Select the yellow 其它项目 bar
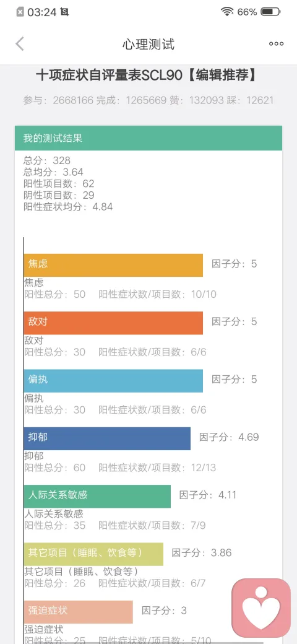Screen dimensions: 297x644 pyautogui.click(x=93, y=554)
